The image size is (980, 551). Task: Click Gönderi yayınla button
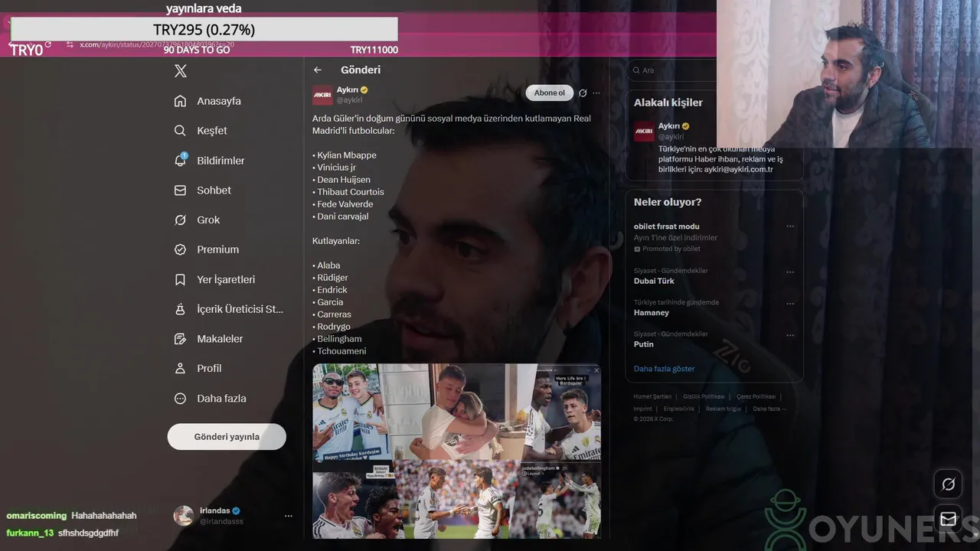tap(227, 437)
